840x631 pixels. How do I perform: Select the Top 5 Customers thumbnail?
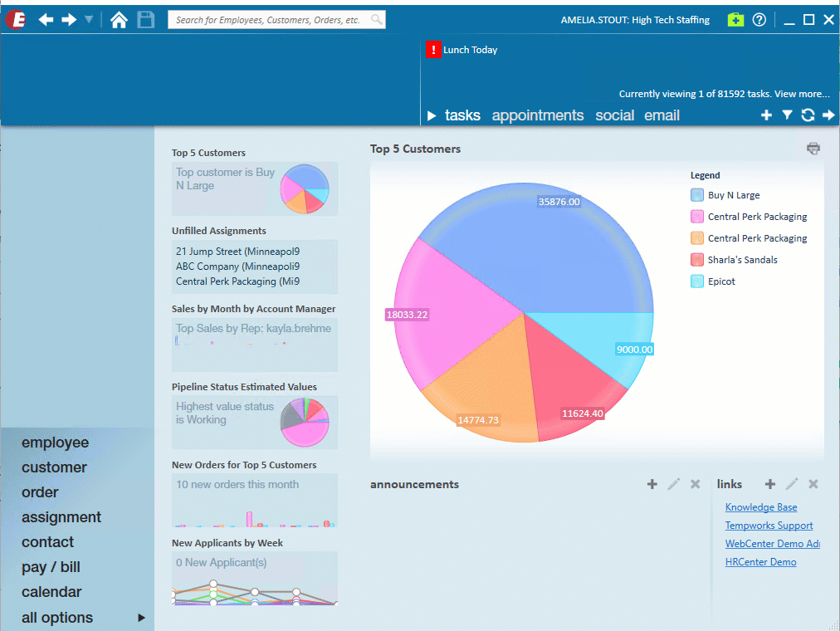pos(255,189)
